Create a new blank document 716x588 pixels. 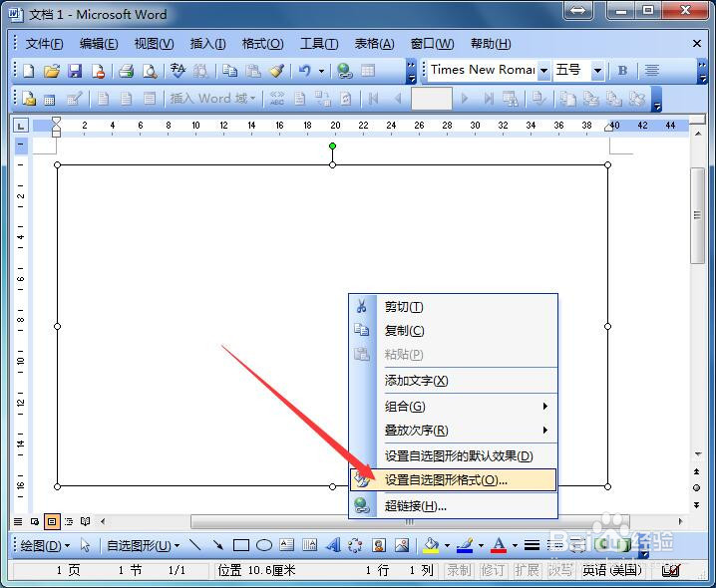[x=29, y=71]
